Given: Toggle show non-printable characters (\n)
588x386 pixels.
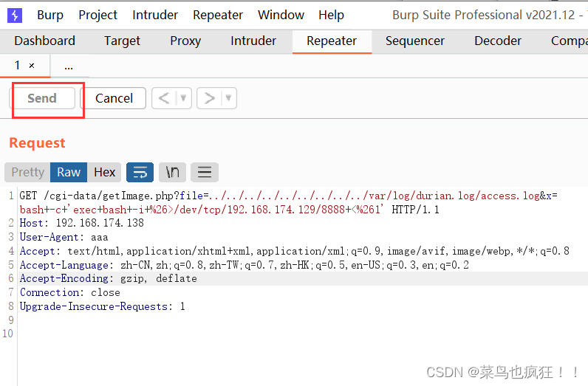Looking at the screenshot, I should tap(173, 172).
